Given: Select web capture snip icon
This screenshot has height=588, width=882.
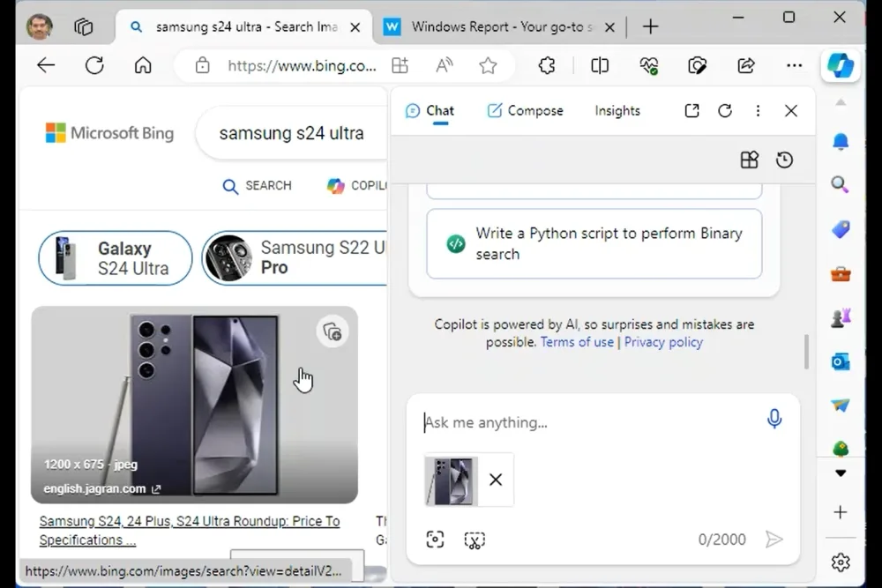Looking at the screenshot, I should 475,540.
